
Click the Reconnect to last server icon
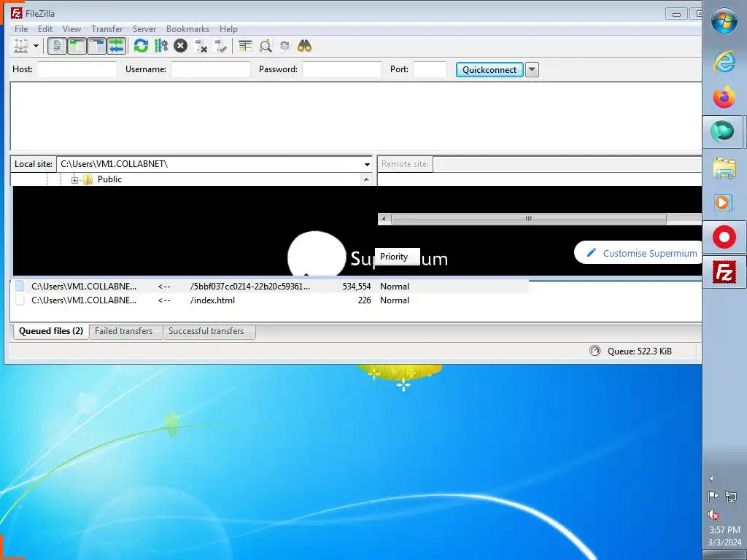pos(220,46)
